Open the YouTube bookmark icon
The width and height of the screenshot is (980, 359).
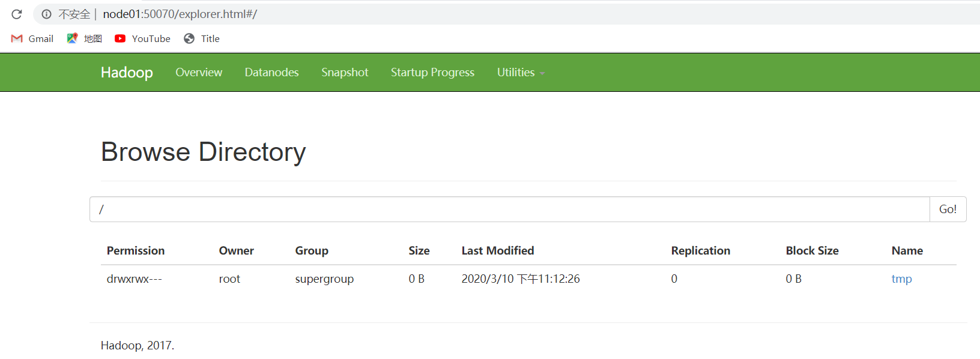click(120, 38)
